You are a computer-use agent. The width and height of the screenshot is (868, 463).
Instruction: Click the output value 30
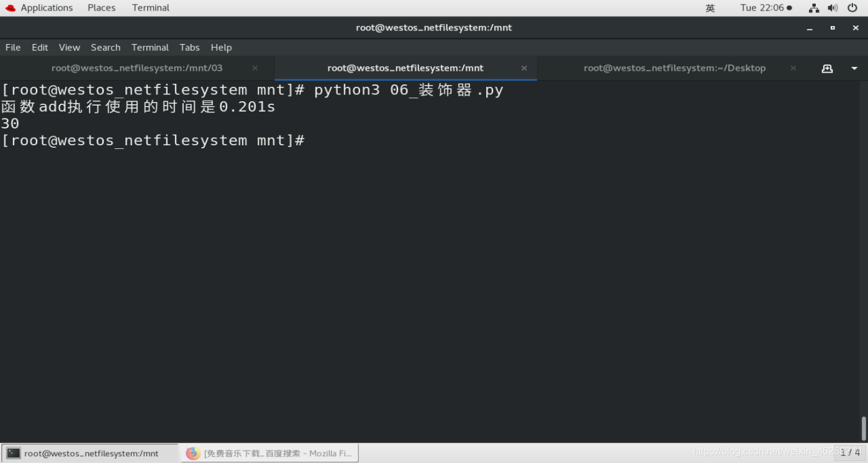click(10, 124)
